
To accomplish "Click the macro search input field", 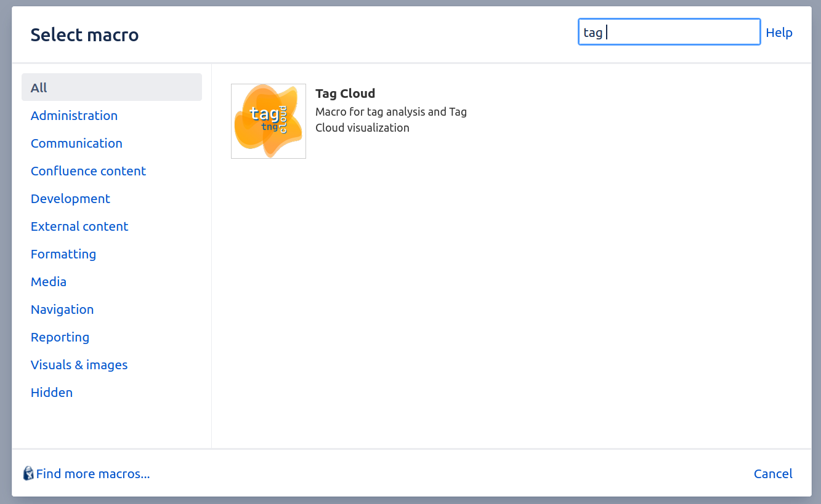I will (668, 32).
